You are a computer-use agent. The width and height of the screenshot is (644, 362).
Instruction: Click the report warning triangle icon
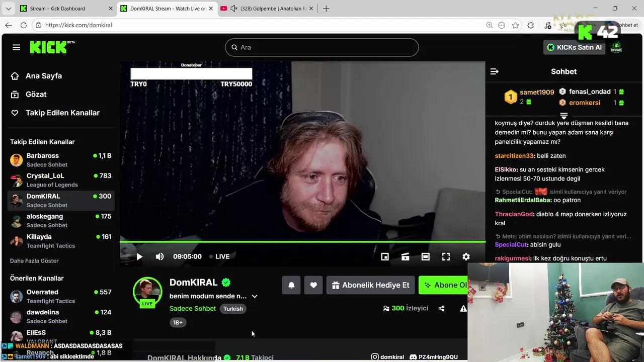463,308
